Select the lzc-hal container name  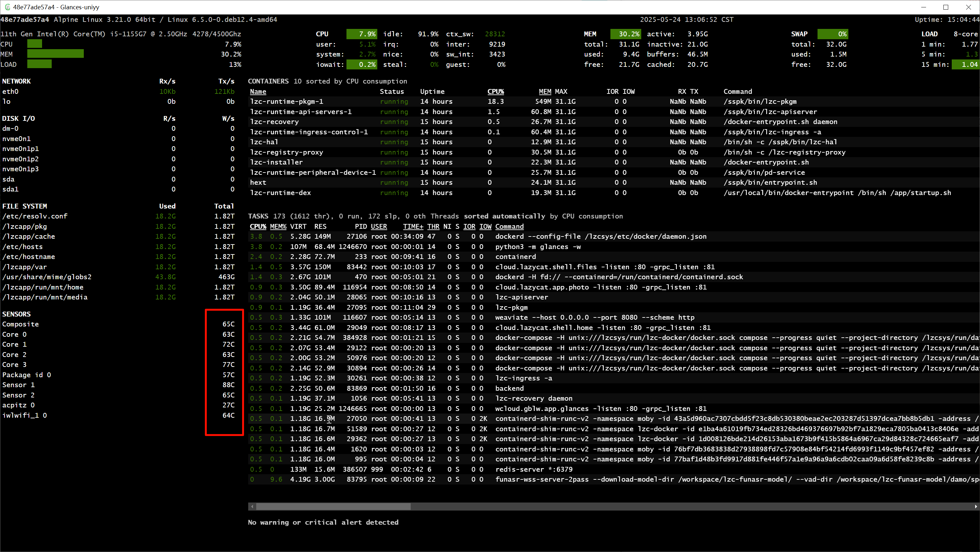click(x=264, y=142)
